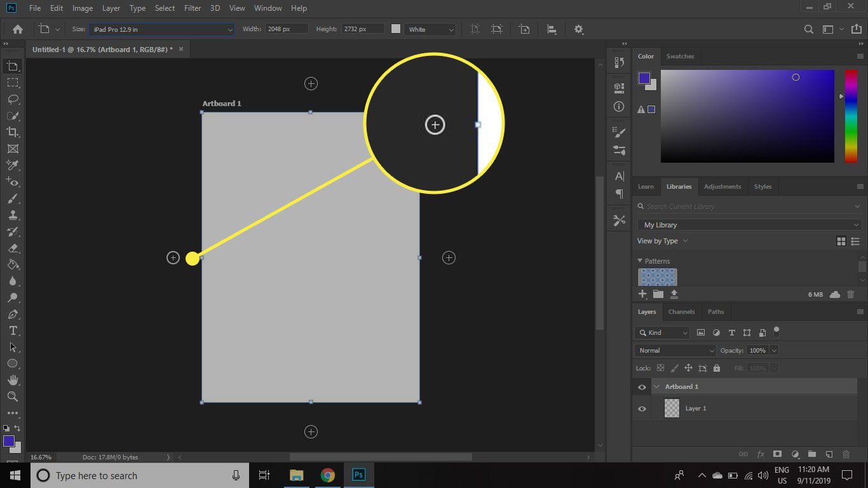The image size is (868, 488).
Task: Select the Eyedropper tool
Action: [x=12, y=165]
